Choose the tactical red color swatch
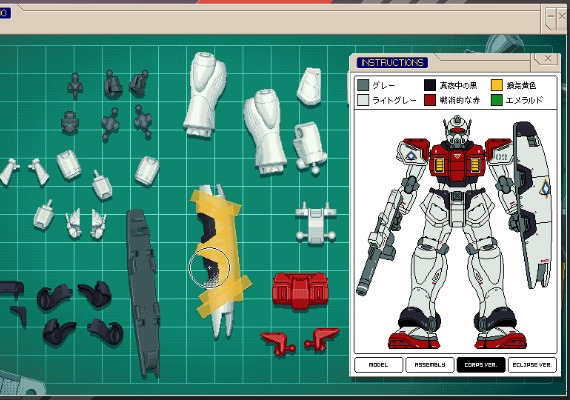This screenshot has width=570, height=400. point(430,100)
